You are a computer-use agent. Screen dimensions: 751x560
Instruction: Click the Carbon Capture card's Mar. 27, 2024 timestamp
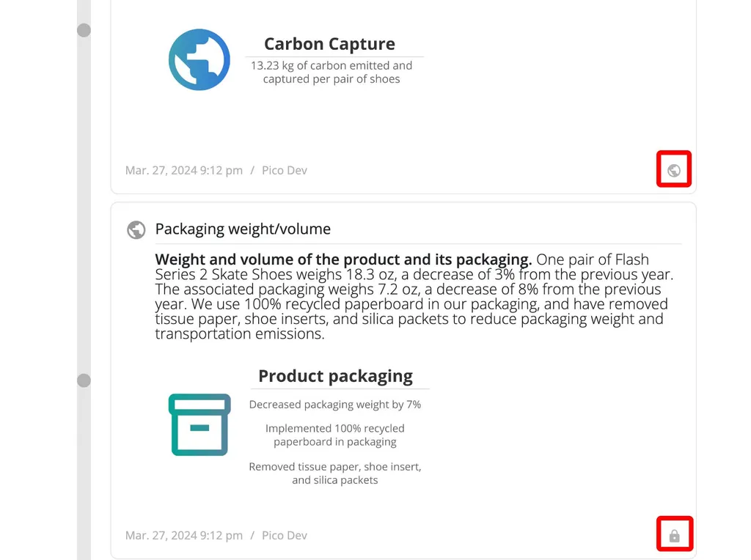point(183,171)
